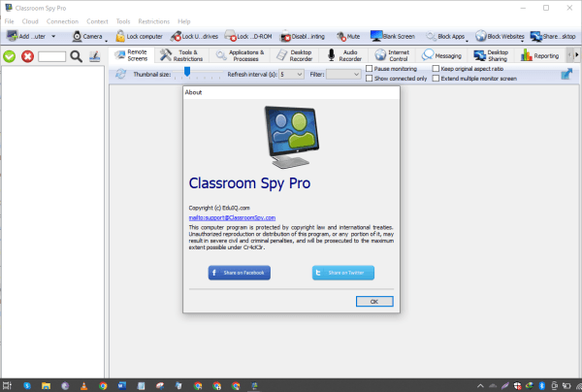Click the Mute toolbar icon

click(341, 36)
